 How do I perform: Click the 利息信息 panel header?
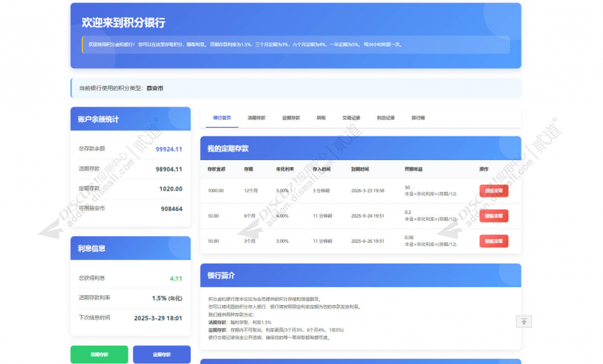coord(131,248)
